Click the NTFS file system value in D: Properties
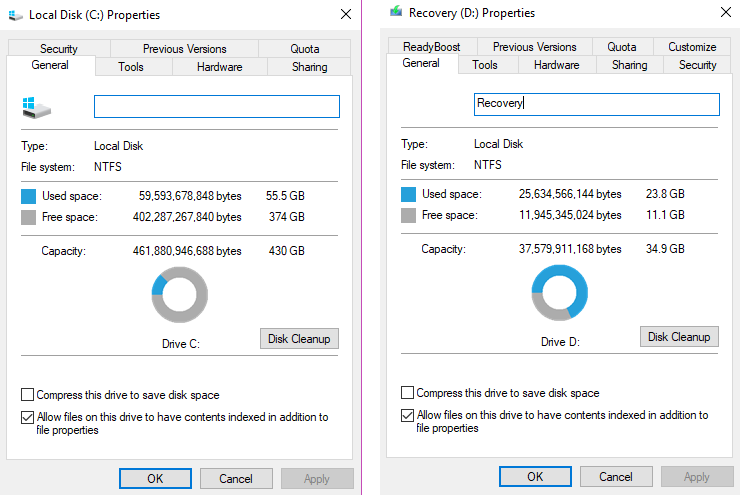Viewport: 740px width, 495px height. 488,165
